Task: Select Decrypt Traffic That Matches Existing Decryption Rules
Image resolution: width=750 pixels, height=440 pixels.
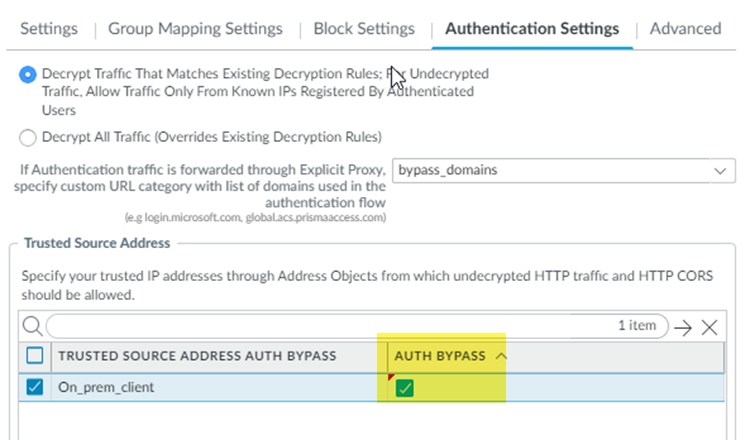Action: pyautogui.click(x=28, y=74)
